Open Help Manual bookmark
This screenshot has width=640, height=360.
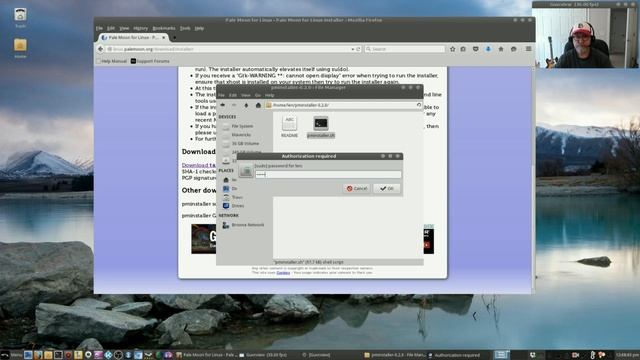pyautogui.click(x=111, y=61)
